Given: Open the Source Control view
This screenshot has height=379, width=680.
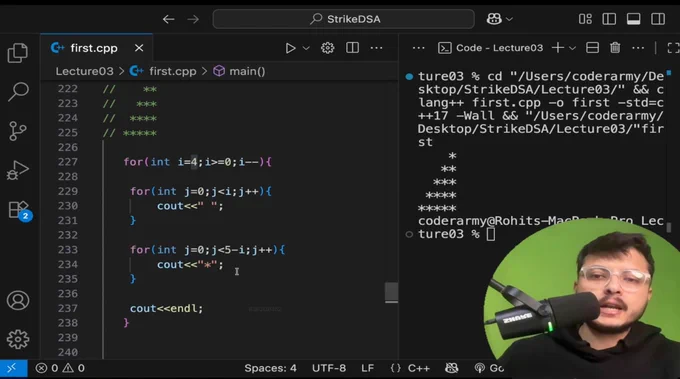Looking at the screenshot, I should (18, 131).
